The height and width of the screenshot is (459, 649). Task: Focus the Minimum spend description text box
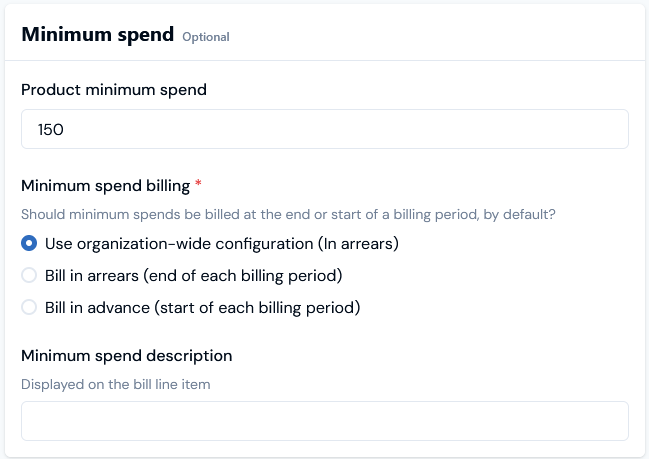click(325, 421)
